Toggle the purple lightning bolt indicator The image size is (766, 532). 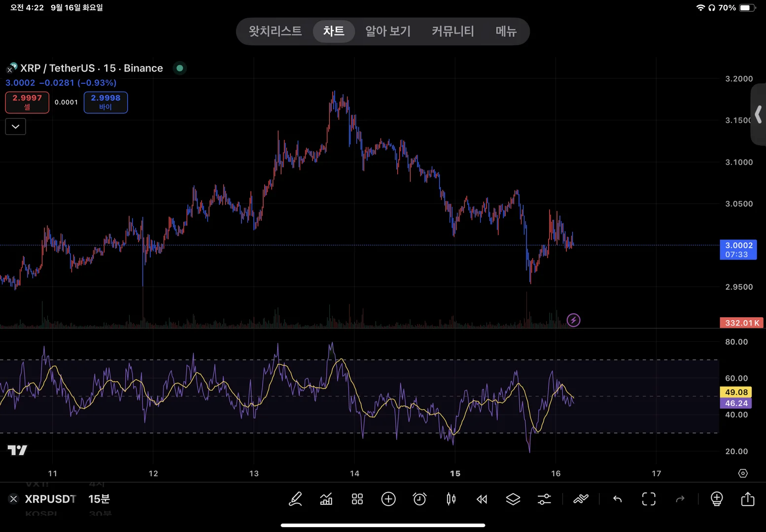coord(573,320)
